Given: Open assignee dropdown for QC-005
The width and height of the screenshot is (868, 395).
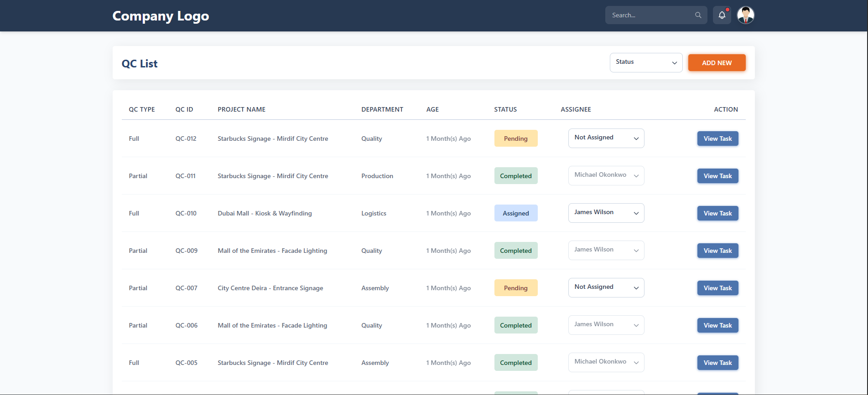Looking at the screenshot, I should point(606,362).
